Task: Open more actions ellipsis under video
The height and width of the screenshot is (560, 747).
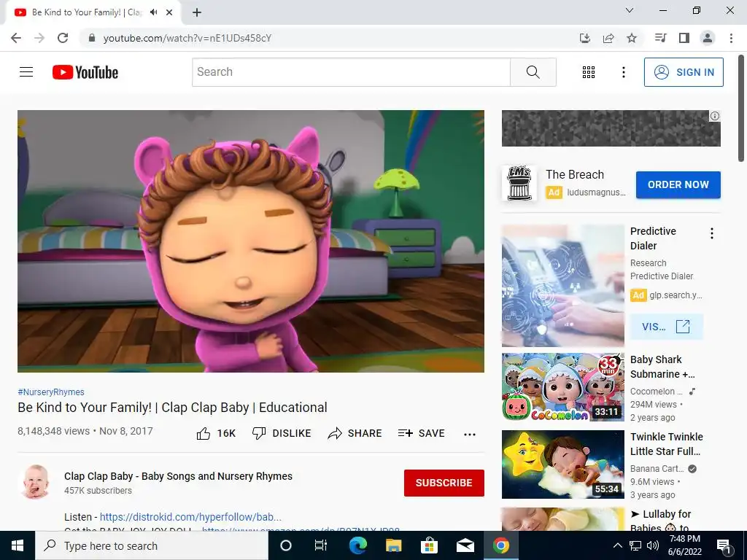Action: [470, 434]
